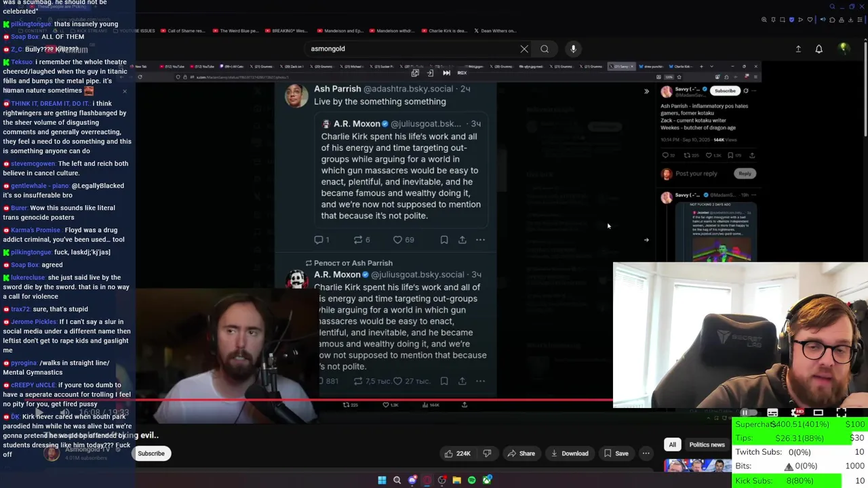Mute the tab with the speaker icon
Viewport: 868px width, 488px height.
(x=823, y=20)
